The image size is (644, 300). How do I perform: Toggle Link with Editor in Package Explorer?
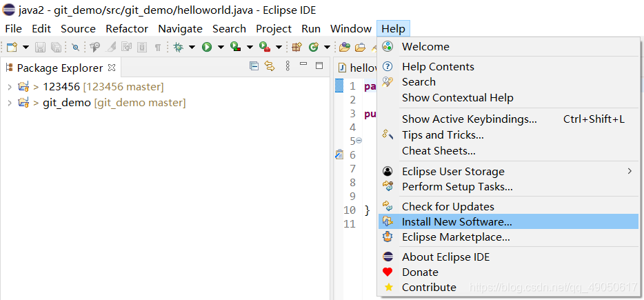point(270,66)
